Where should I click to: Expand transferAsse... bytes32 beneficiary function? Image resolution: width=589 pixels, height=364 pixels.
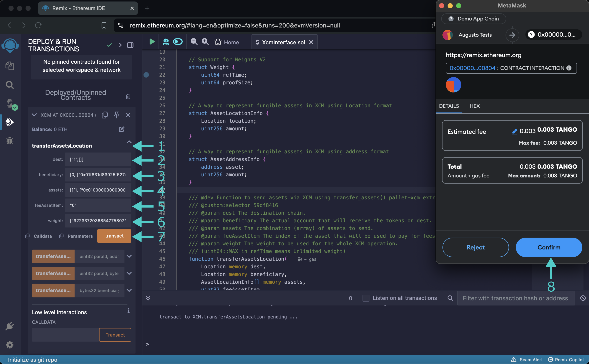(x=129, y=290)
